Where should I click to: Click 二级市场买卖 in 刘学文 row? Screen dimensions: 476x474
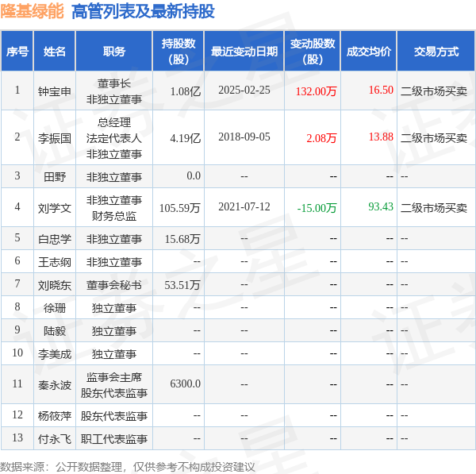(x=434, y=208)
